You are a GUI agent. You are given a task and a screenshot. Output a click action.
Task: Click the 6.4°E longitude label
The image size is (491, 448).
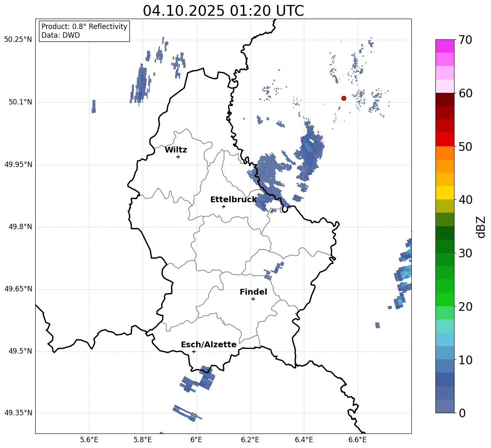(x=304, y=440)
